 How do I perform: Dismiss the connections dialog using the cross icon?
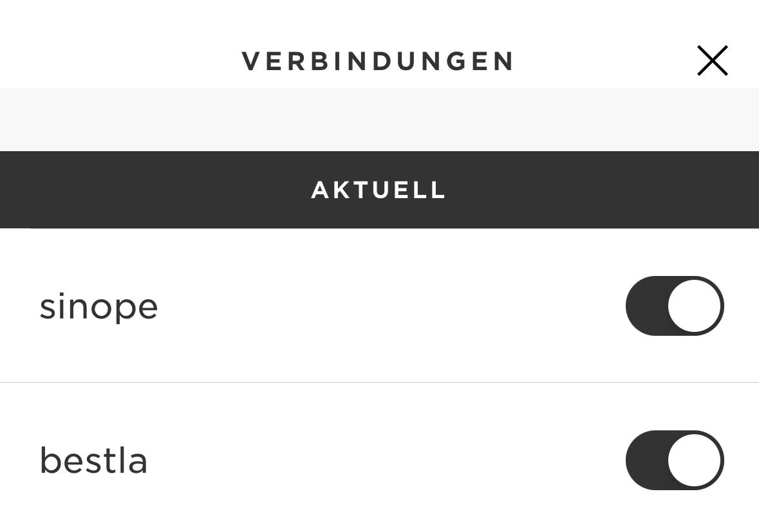[712, 60]
